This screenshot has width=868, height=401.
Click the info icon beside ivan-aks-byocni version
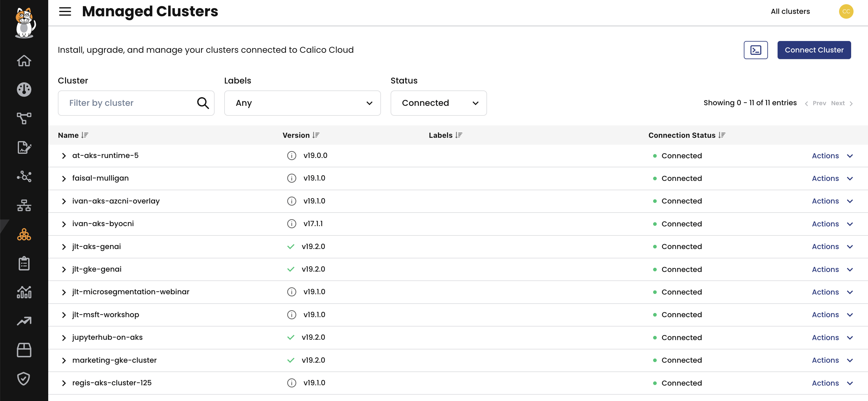291,224
